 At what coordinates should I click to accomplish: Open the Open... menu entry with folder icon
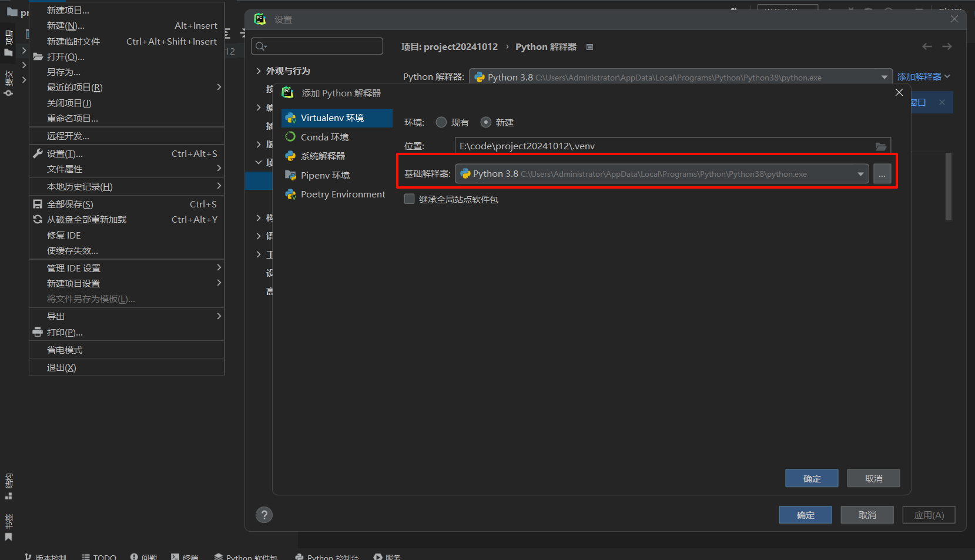pyautogui.click(x=127, y=57)
